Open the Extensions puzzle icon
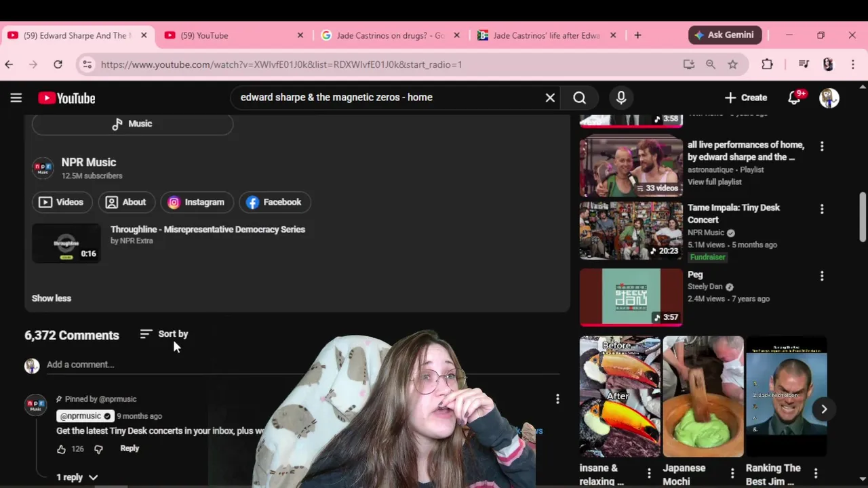868x488 pixels. pyautogui.click(x=767, y=64)
